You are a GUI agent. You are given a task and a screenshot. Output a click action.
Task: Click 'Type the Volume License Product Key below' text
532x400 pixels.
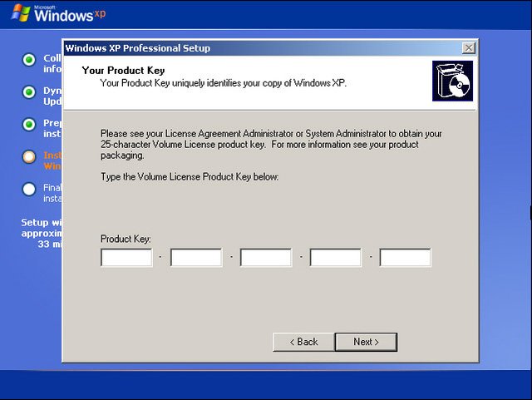[190, 177]
